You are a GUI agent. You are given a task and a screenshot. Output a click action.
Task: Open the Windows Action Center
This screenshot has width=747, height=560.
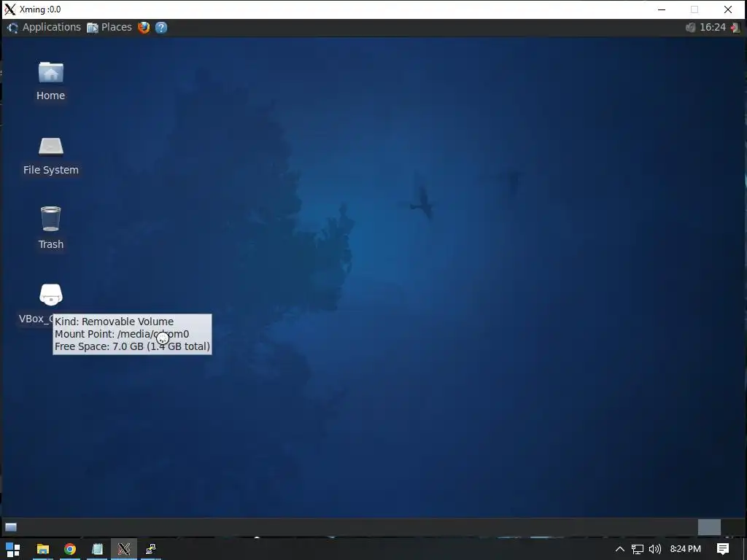[723, 549]
